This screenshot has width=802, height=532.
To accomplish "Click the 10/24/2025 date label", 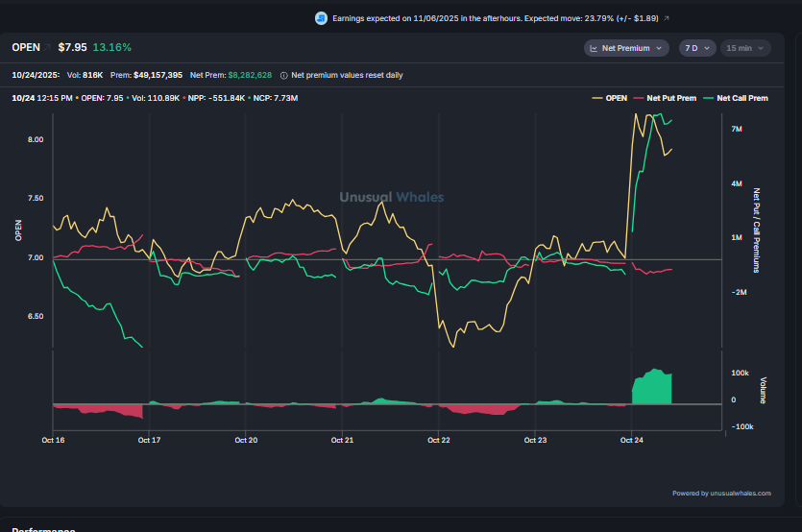I will click(36, 75).
